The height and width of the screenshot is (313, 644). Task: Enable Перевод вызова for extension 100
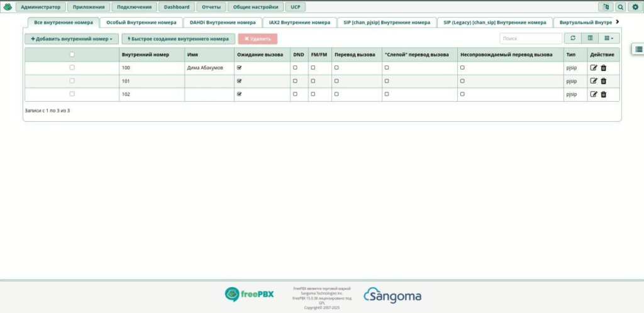336,68
